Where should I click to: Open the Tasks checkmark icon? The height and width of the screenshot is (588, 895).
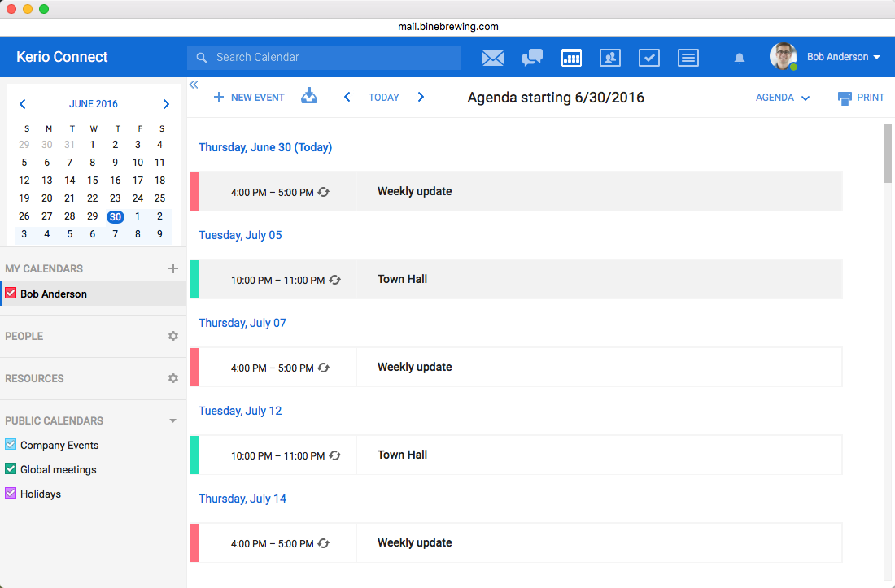coord(648,58)
